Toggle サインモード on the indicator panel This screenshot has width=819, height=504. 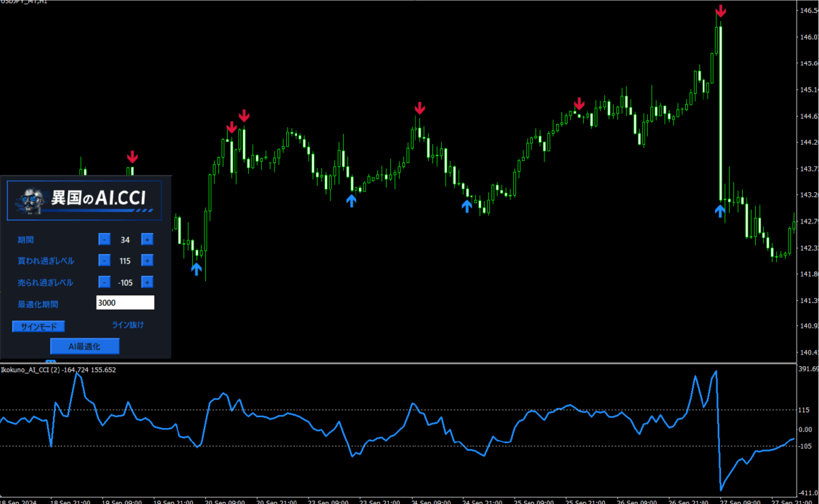point(38,326)
